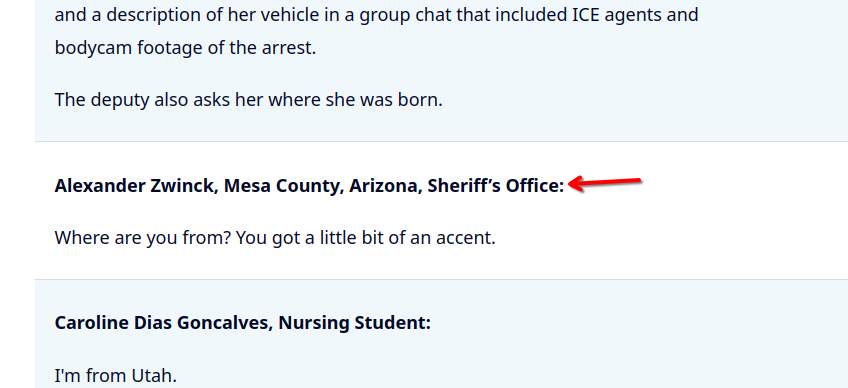Click the reply "I'm from Utah."
Image resolution: width=848 pixels, height=388 pixels.
116,376
